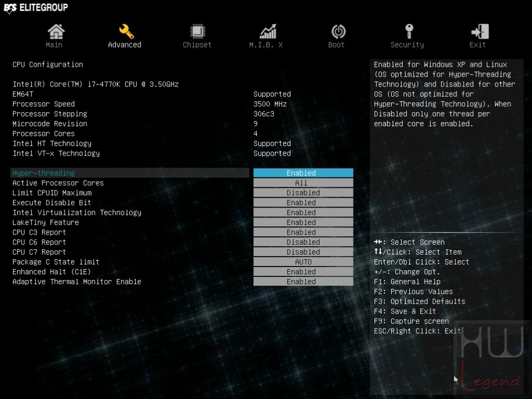Click the Intel Core i7-4770K CPU text
The image size is (532, 399).
click(95, 84)
